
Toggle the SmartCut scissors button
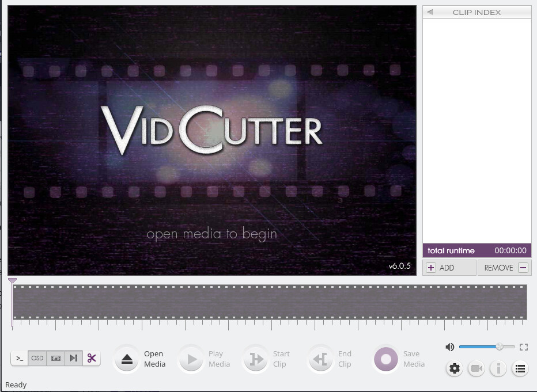(x=92, y=358)
